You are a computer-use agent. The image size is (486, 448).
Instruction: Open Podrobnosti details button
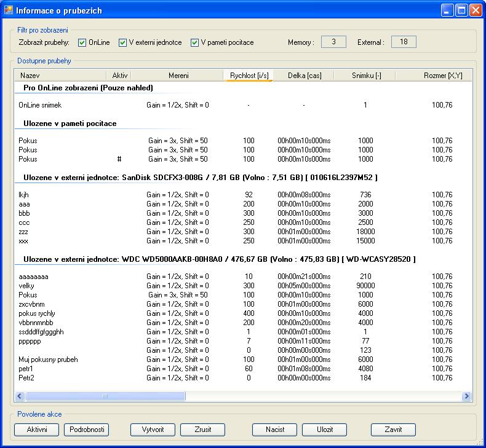click(x=87, y=430)
